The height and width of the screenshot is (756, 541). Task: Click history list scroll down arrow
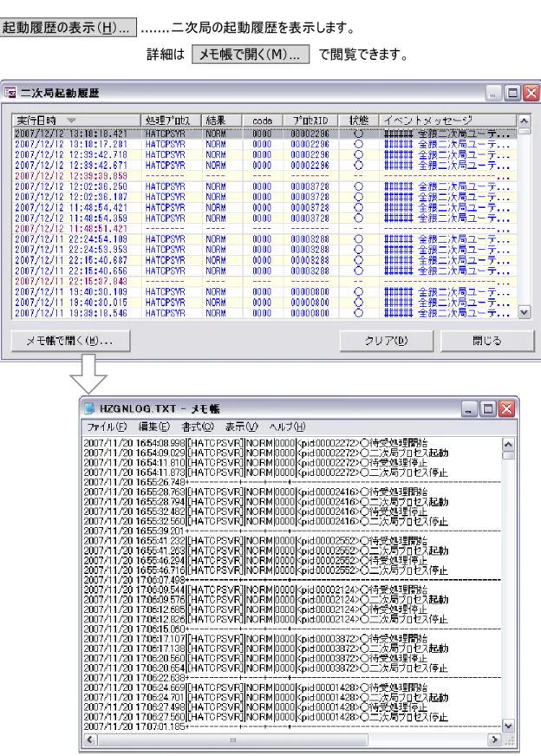coord(525,312)
